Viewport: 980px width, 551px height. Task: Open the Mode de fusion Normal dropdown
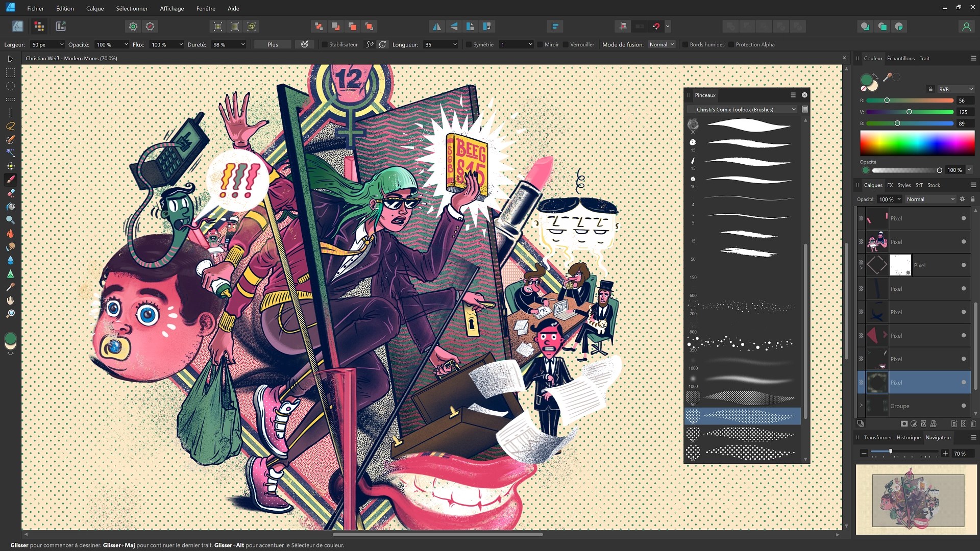661,45
